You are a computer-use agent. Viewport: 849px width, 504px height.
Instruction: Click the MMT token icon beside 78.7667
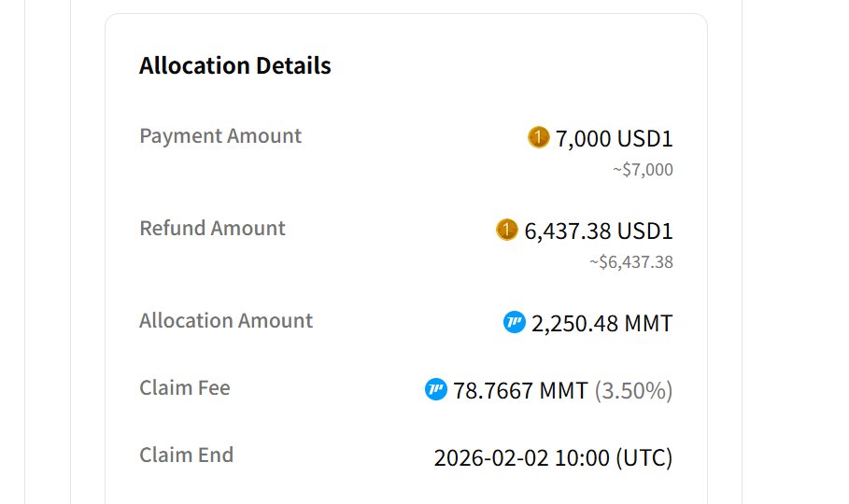[436, 389]
